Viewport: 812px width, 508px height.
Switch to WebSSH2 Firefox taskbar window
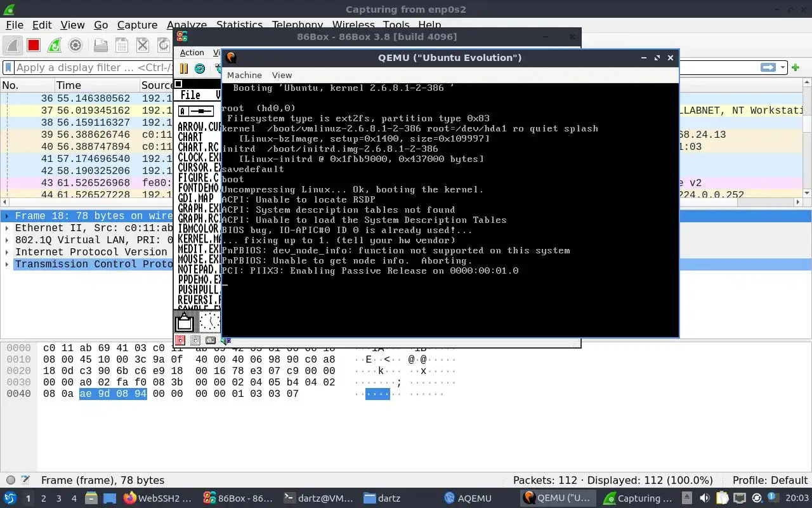click(x=158, y=498)
